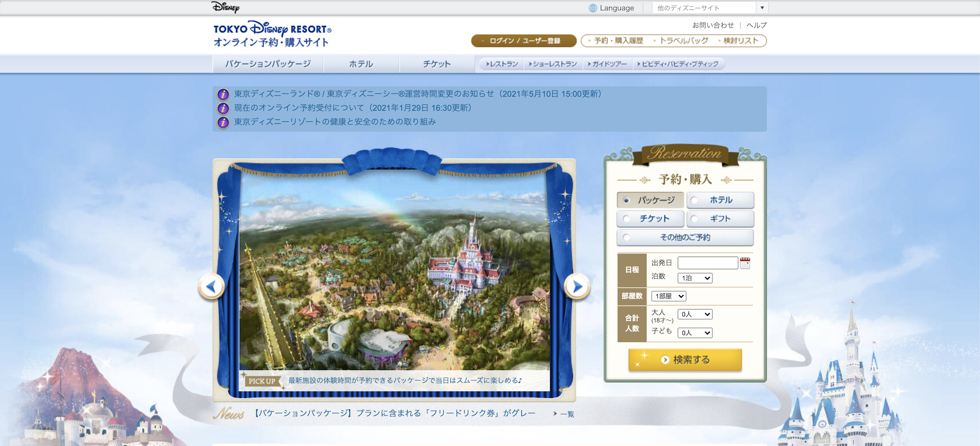Select the パッケージ radio option
Viewport: 980px width, 446px height.
click(x=650, y=200)
